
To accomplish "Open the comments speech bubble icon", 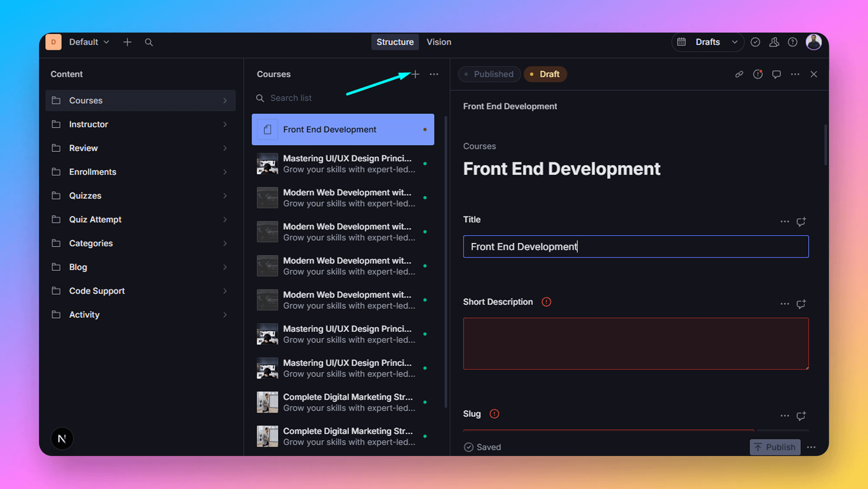I will (x=776, y=74).
